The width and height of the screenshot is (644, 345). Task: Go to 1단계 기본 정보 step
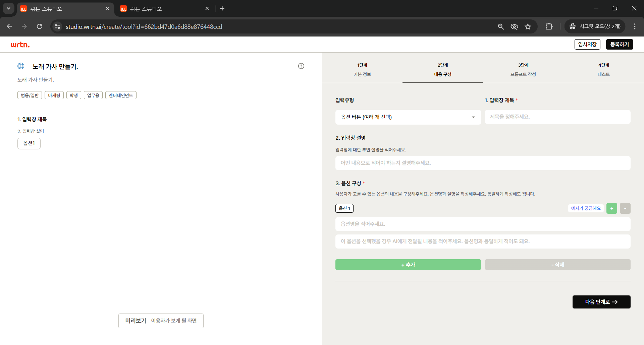362,69
